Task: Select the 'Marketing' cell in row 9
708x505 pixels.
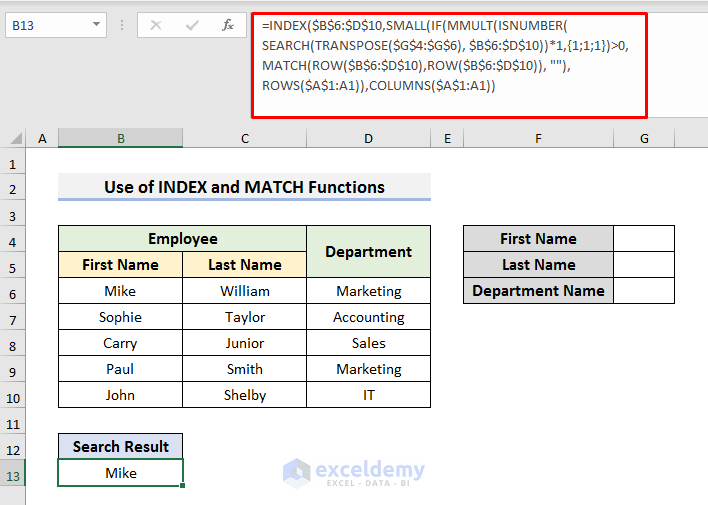Action: pyautogui.click(x=368, y=369)
